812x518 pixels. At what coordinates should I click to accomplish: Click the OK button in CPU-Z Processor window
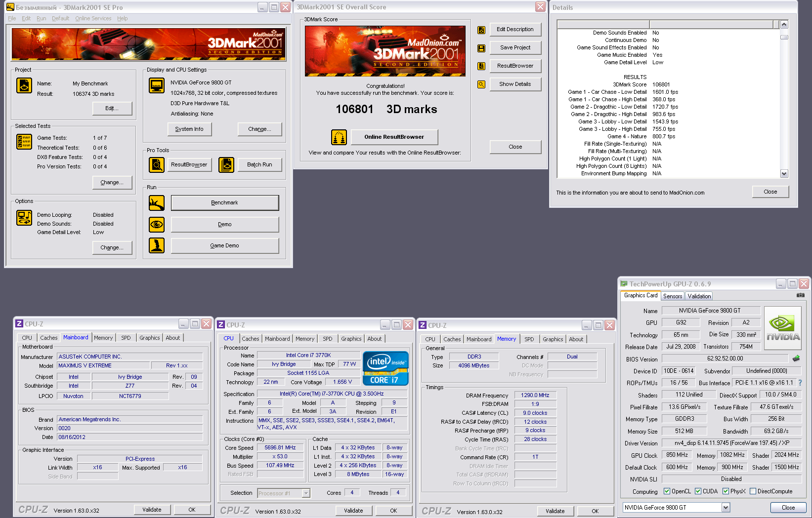[393, 511]
